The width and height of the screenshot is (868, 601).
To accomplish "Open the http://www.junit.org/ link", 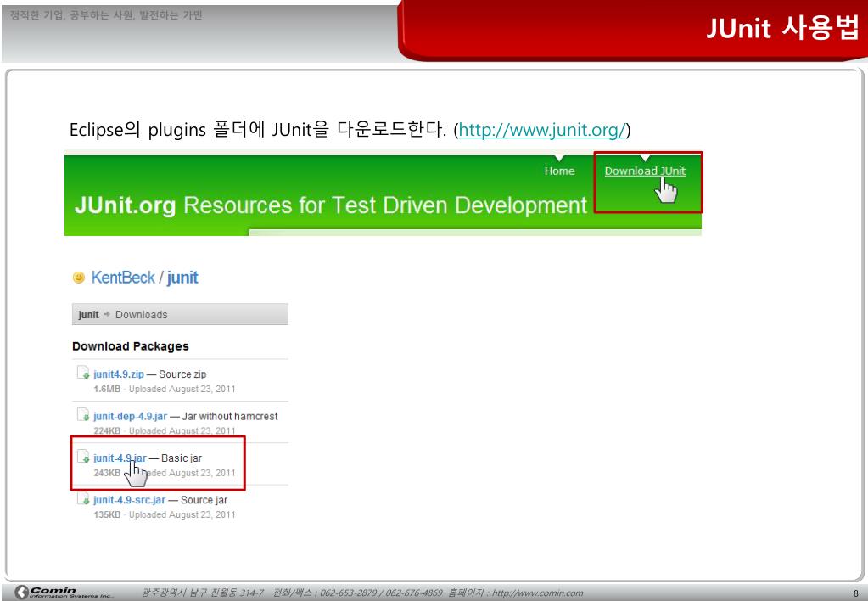I will coord(542,130).
